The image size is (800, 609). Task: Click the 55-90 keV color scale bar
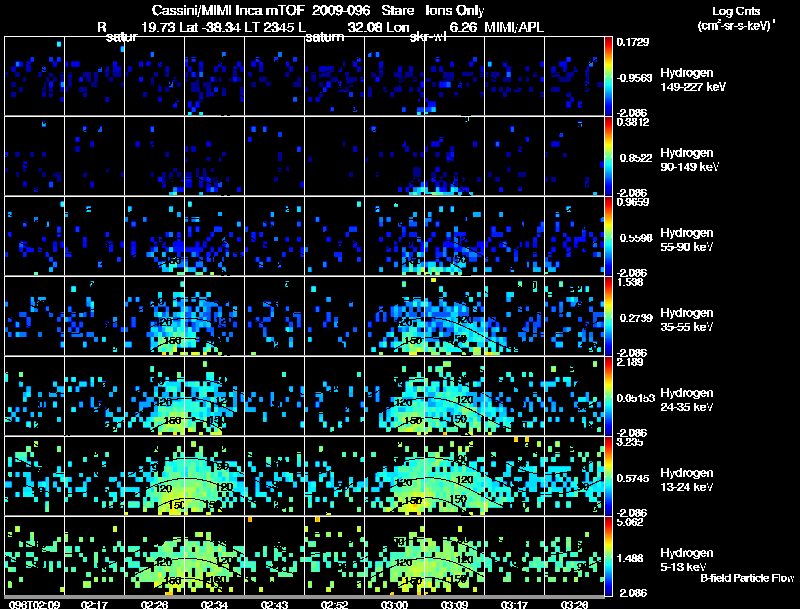coord(608,237)
